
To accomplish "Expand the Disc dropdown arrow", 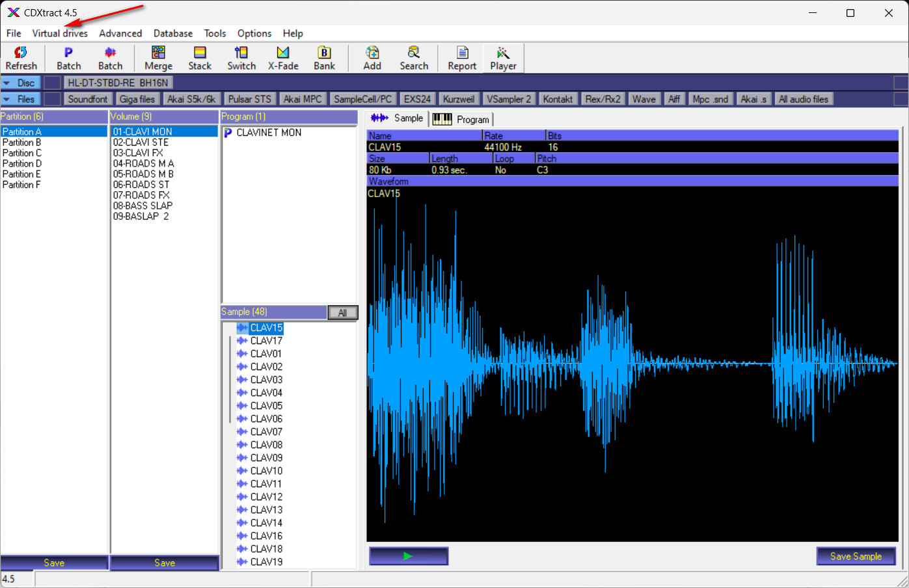I will (7, 83).
